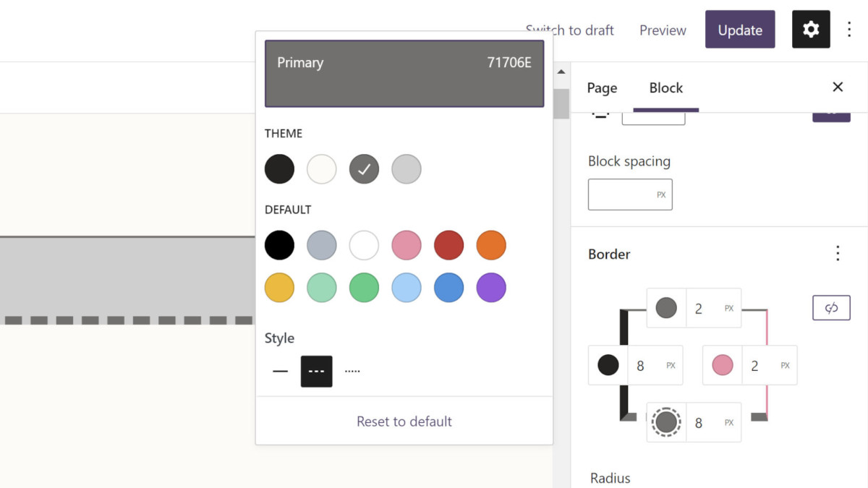Click the Update button

click(x=740, y=30)
